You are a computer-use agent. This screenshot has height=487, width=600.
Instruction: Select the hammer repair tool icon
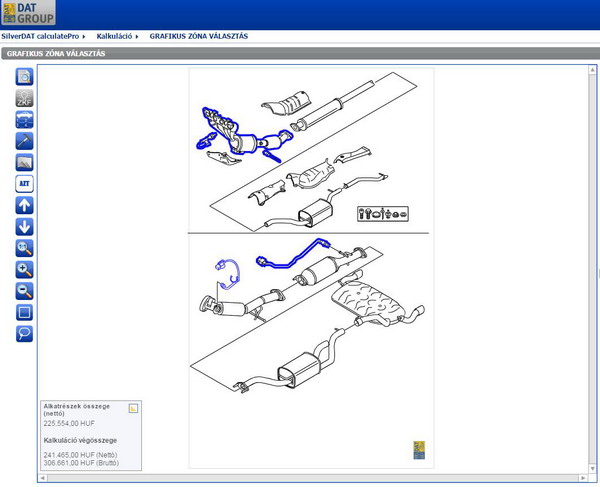click(25, 141)
